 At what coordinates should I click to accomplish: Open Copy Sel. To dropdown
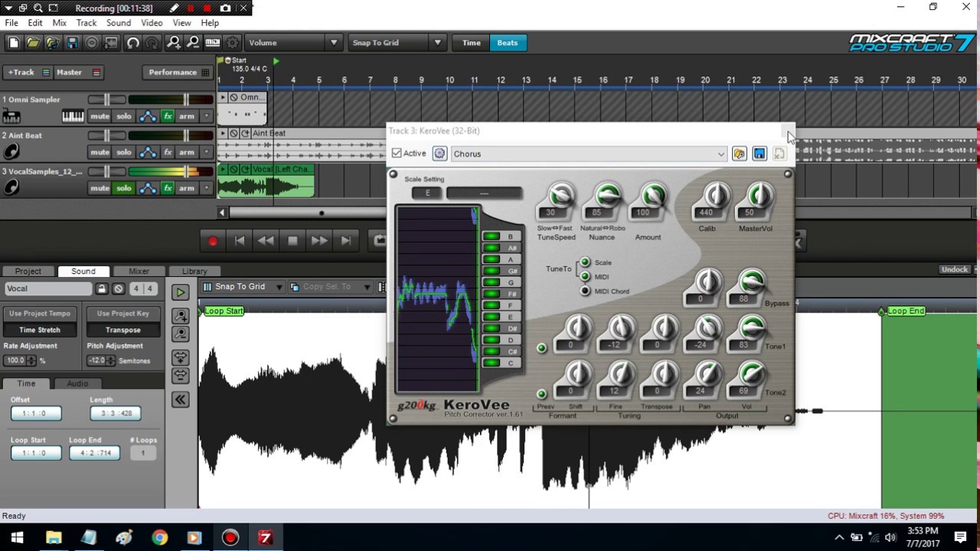[x=367, y=287]
